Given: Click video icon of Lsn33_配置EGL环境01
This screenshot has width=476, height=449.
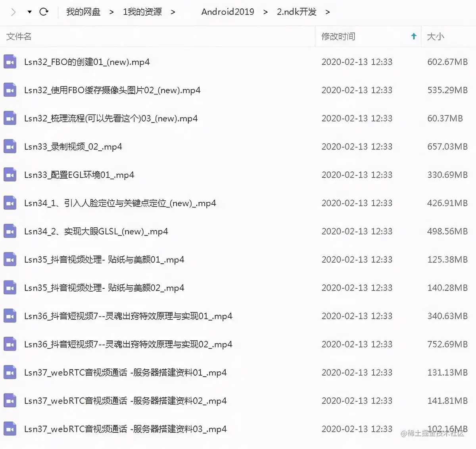Looking at the screenshot, I should tap(10, 175).
